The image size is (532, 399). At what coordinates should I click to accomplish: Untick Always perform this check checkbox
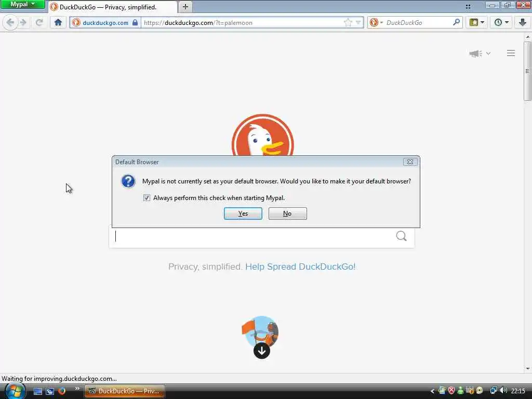coord(147,198)
